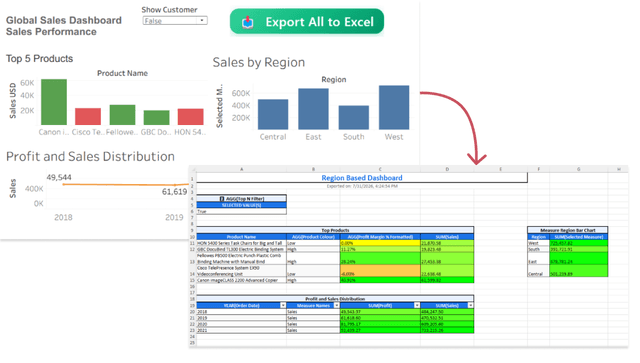Select the East region bar
Screen dimensions: 640x363
313,109
